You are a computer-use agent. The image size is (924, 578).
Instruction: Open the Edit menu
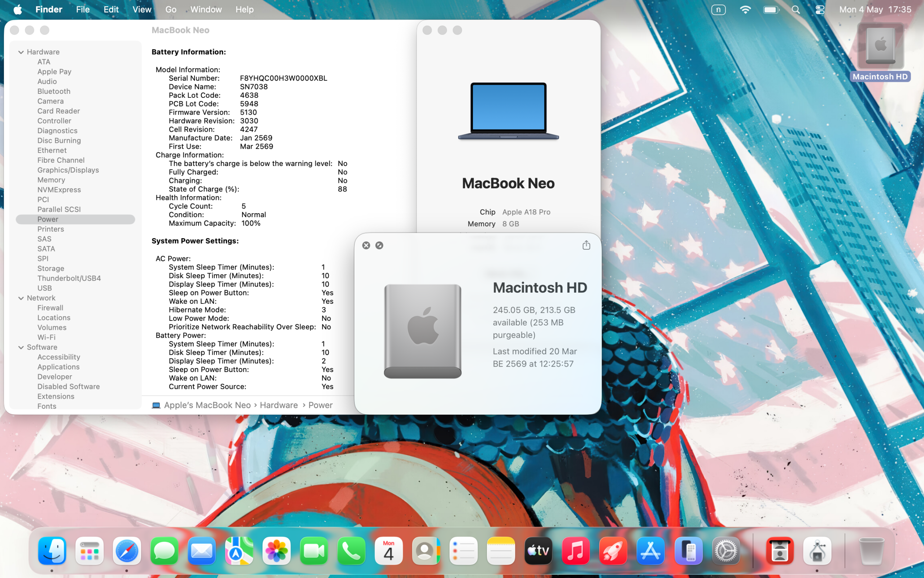point(111,9)
